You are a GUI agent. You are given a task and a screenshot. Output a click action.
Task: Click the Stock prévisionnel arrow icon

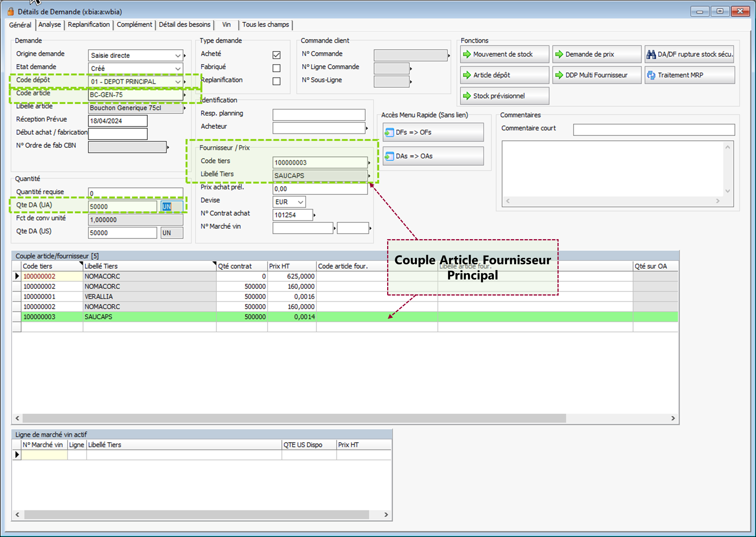pyautogui.click(x=467, y=96)
